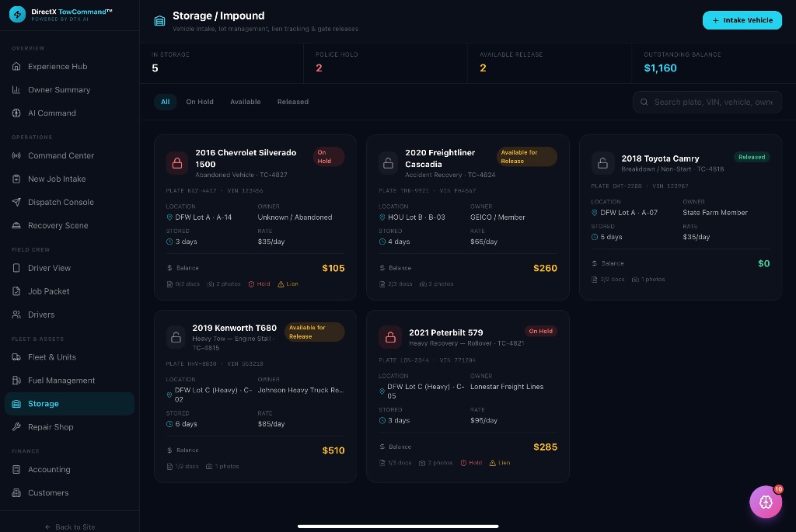Switch to Released filter tab
796x532 pixels.
293,102
